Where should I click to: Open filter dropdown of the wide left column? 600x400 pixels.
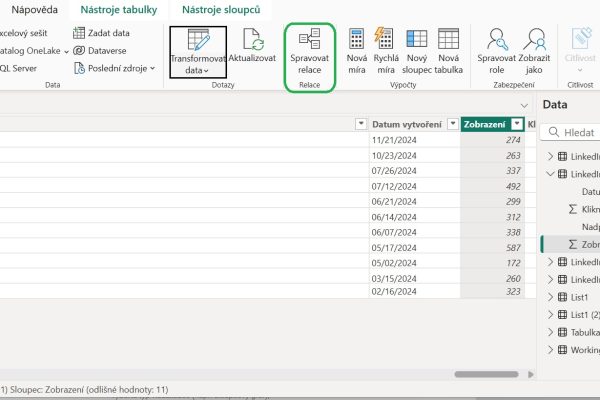coord(361,124)
